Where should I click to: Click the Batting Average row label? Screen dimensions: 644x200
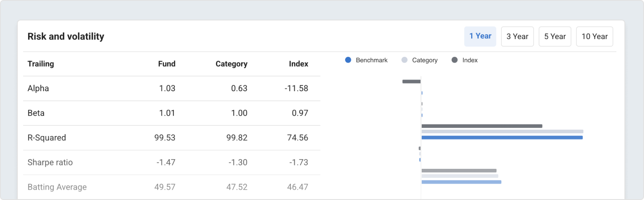point(57,187)
